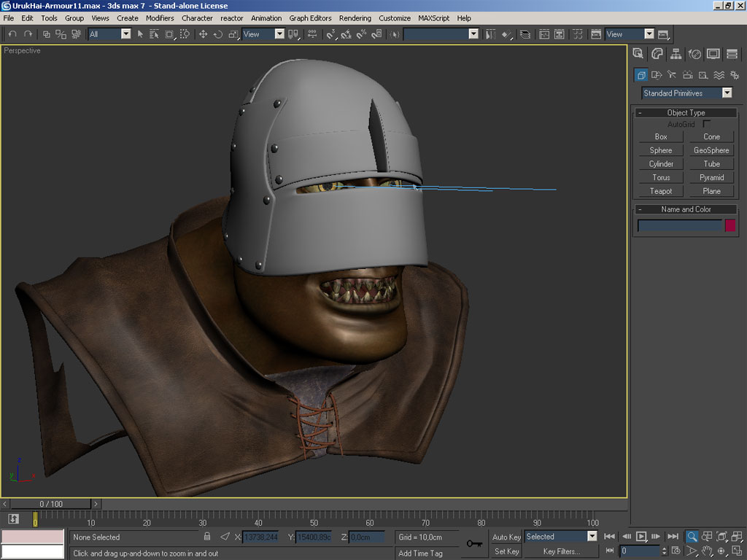This screenshot has height=560, width=747.
Task: Select the Move tool in toolbar
Action: point(203,34)
